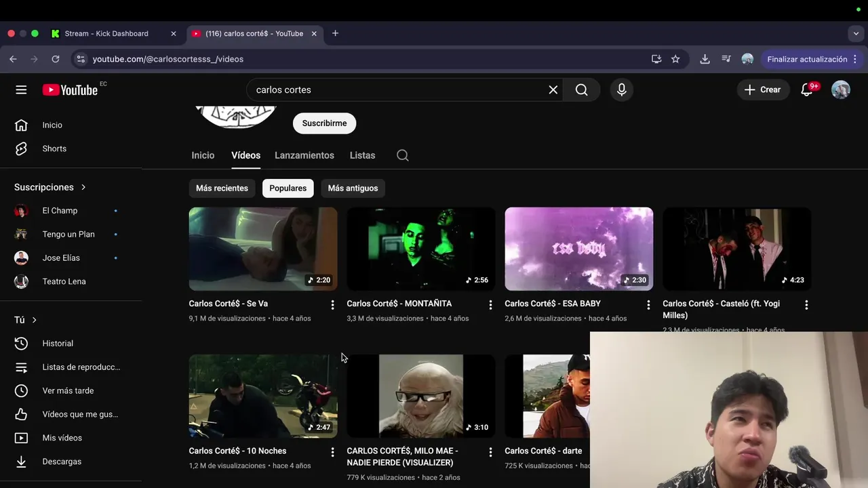Open the browser tab search dropdown arrow
The image size is (868, 488).
pyautogui.click(x=856, y=33)
